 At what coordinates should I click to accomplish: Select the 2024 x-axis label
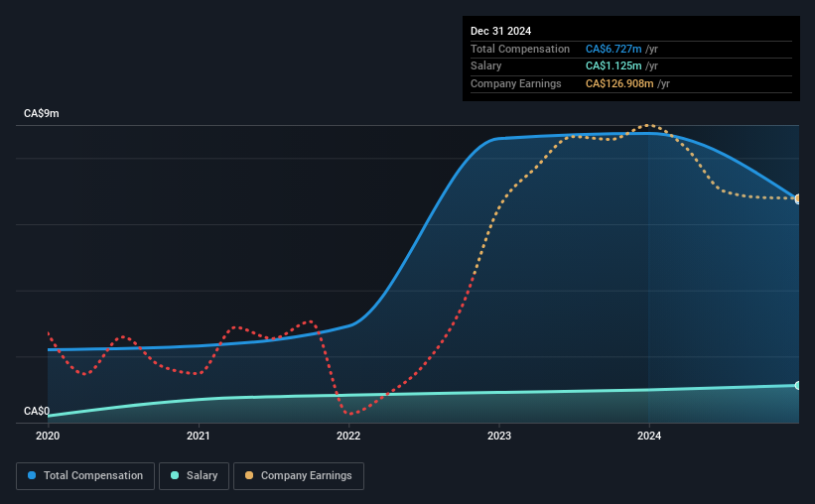[649, 436]
